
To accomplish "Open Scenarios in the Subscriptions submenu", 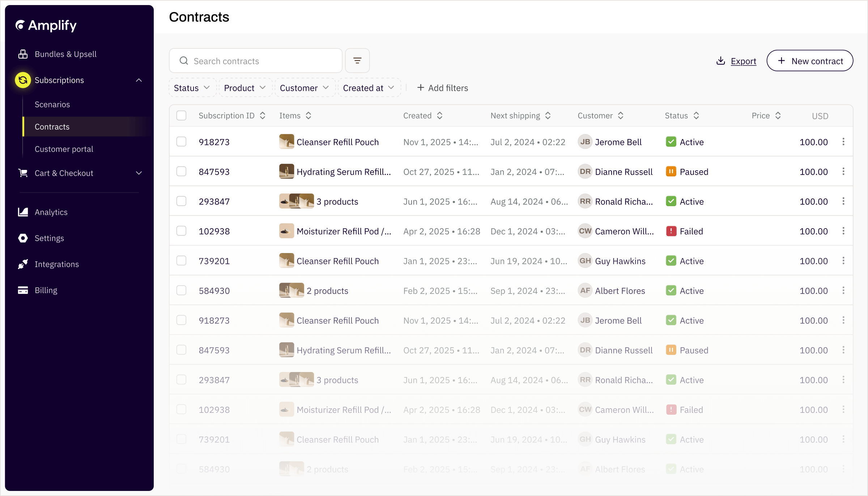I will tap(52, 104).
